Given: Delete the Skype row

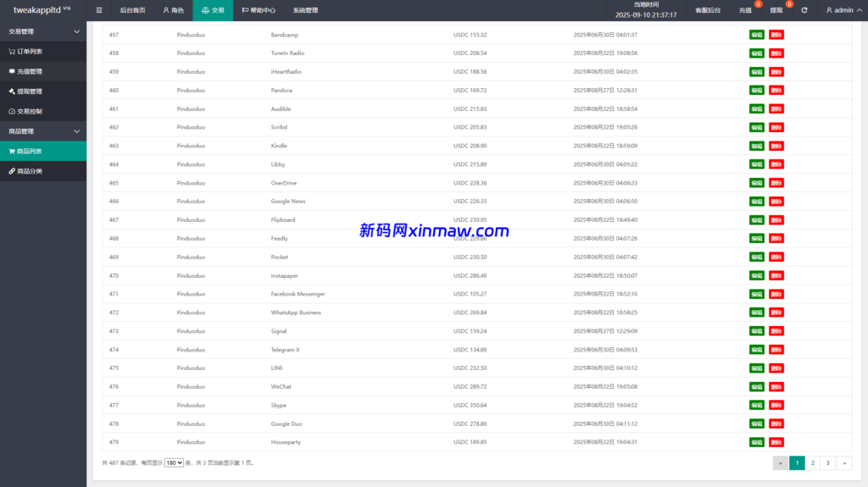Looking at the screenshot, I should coord(776,405).
